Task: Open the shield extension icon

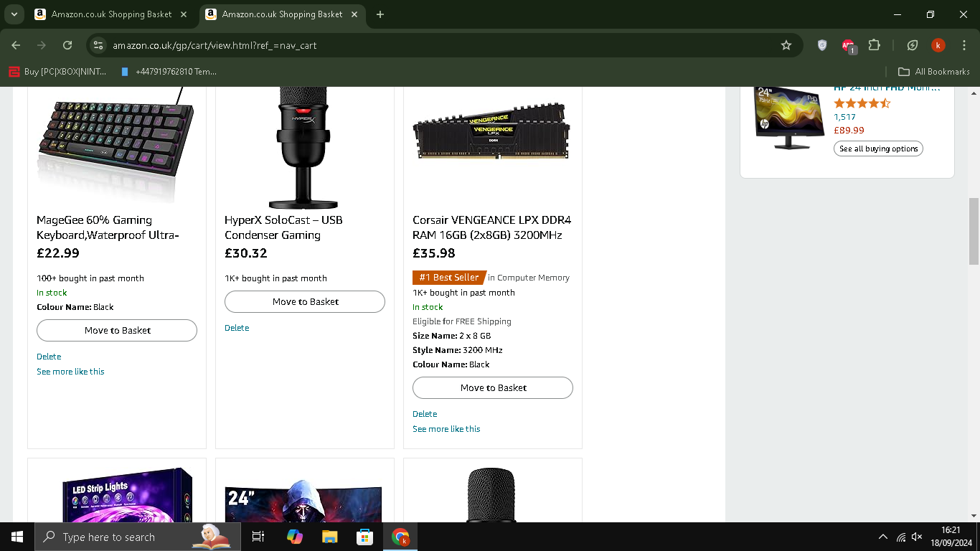Action: pos(822,45)
